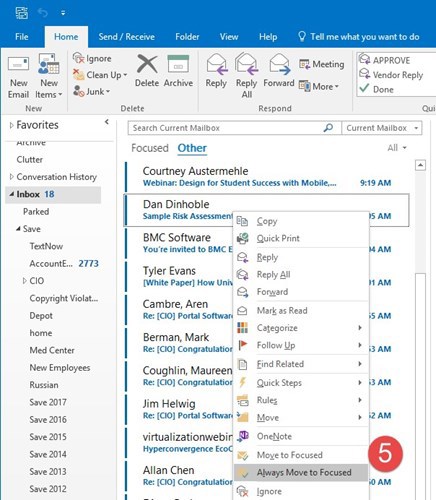Open the Help ribbon tab
436x500 pixels.
click(x=268, y=37)
